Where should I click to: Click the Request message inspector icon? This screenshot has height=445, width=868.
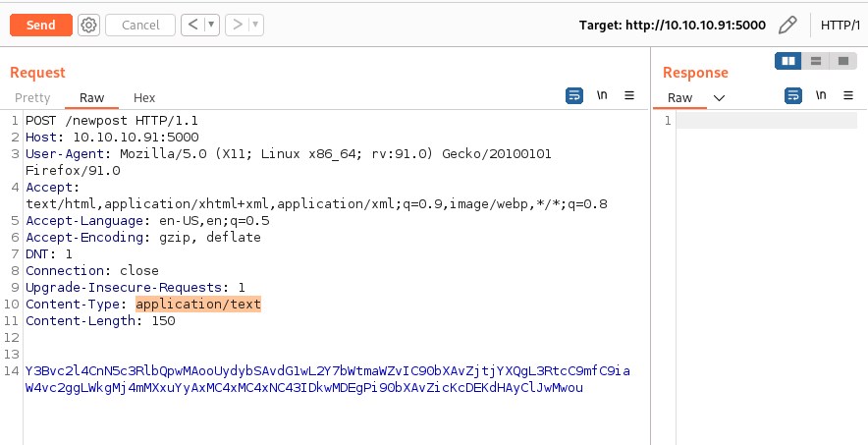574,96
